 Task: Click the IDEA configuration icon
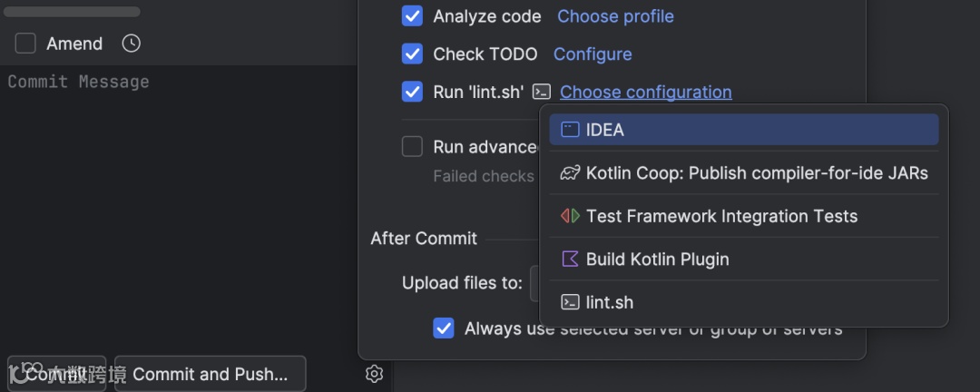(570, 130)
